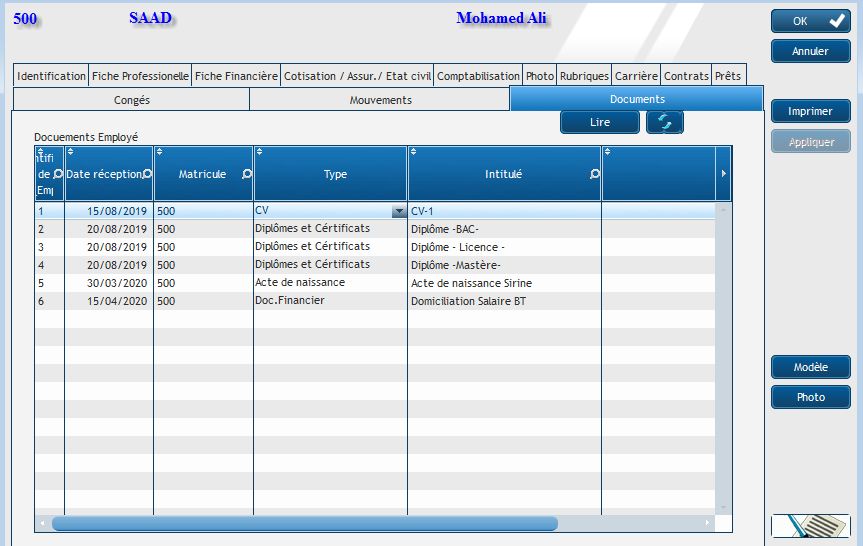Open the Mouvements tab
Image resolution: width=863 pixels, height=546 pixels.
(380, 100)
